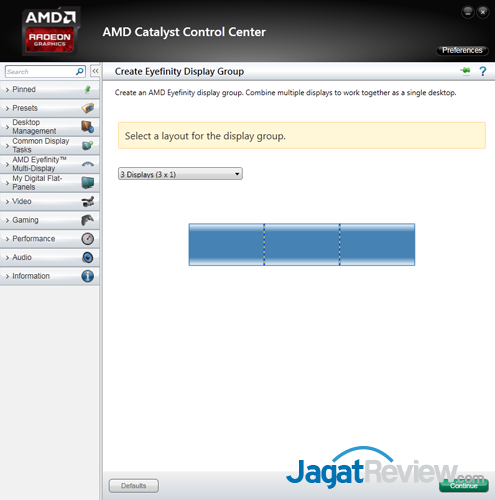
Task: Click the AMD Radeon Graphics logo
Action: 50,31
